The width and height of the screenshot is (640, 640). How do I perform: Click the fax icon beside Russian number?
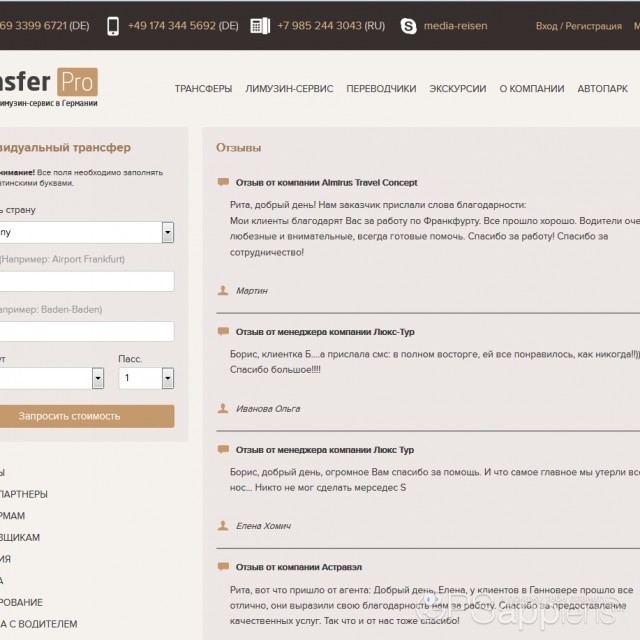[x=260, y=25]
